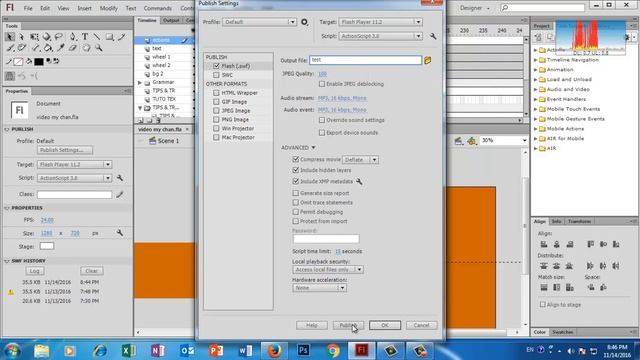Toggle Include hidden layers
This screenshot has height=360, width=640.
coord(296,170)
